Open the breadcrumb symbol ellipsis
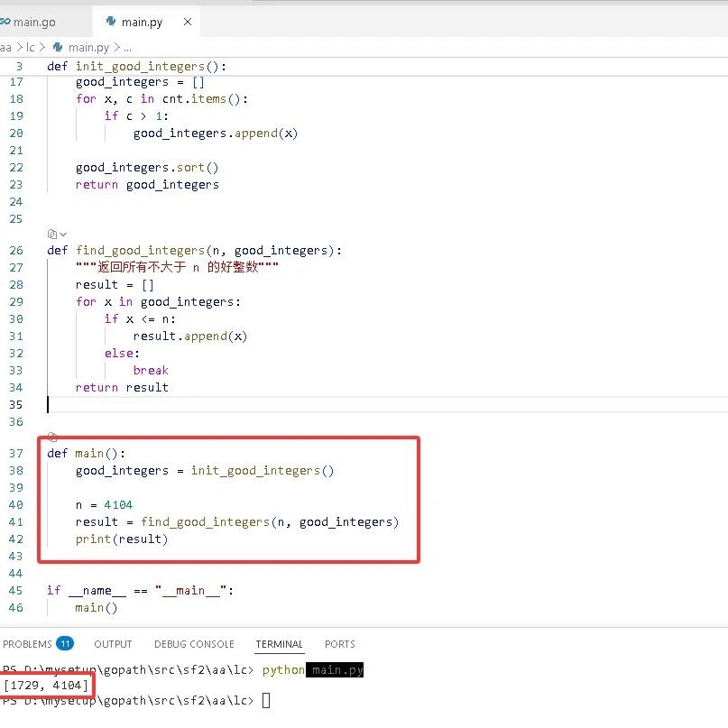 click(128, 47)
